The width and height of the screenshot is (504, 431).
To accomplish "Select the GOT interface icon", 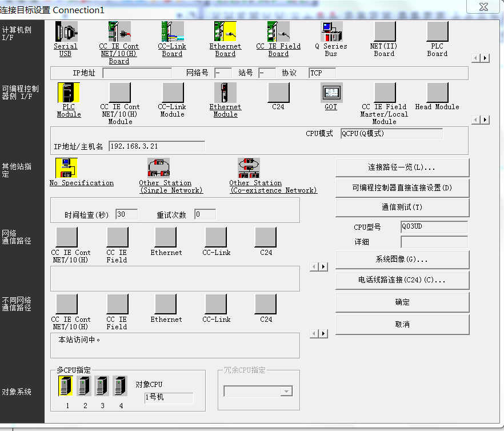I will click(x=331, y=93).
